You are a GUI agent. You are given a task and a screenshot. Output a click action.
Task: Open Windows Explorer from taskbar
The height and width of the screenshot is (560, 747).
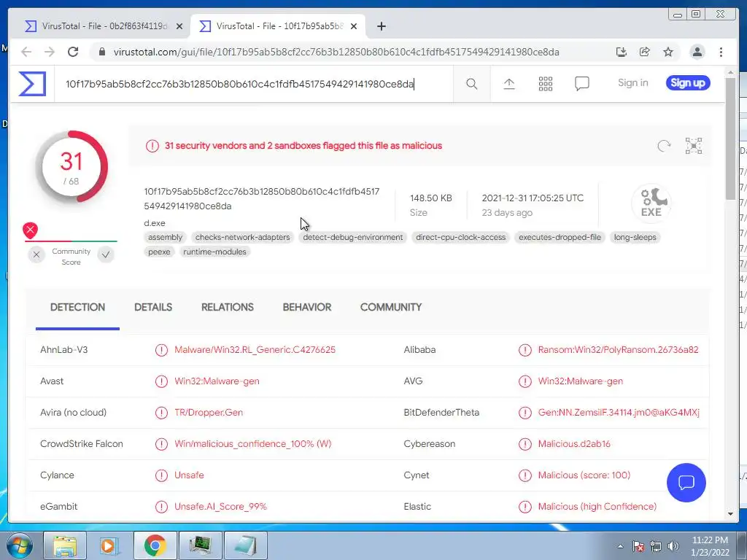click(65, 545)
